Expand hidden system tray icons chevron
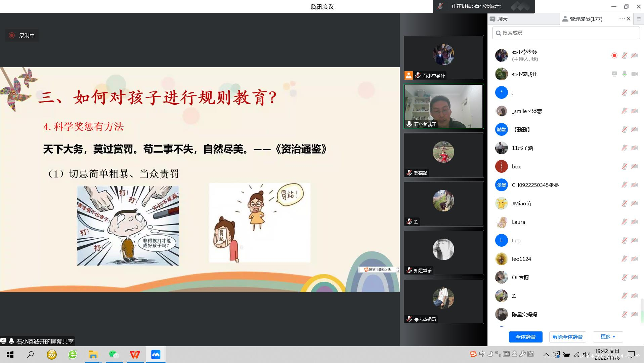The width and height of the screenshot is (644, 363). [x=546, y=354]
